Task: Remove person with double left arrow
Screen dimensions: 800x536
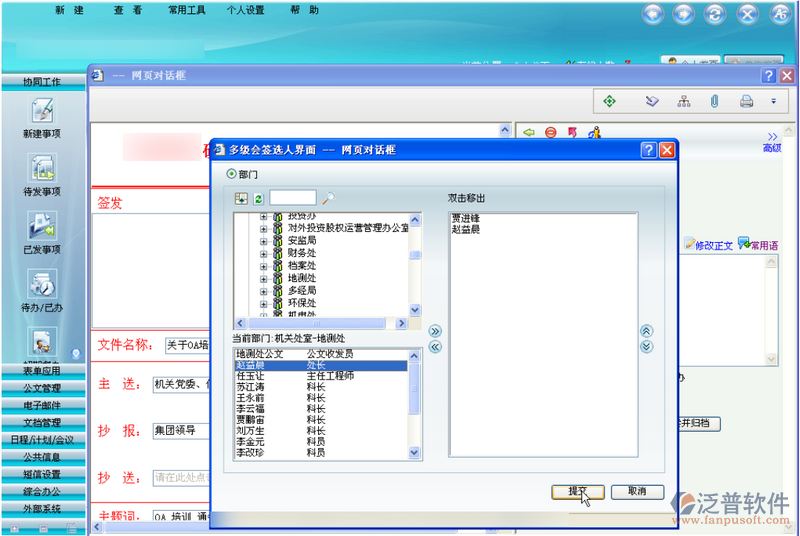Action: pyautogui.click(x=435, y=347)
